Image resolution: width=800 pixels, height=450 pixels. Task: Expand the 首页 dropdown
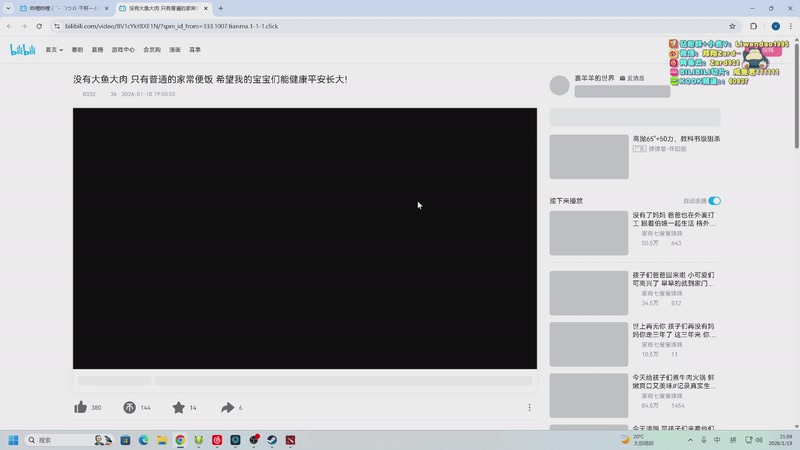pyautogui.click(x=54, y=49)
